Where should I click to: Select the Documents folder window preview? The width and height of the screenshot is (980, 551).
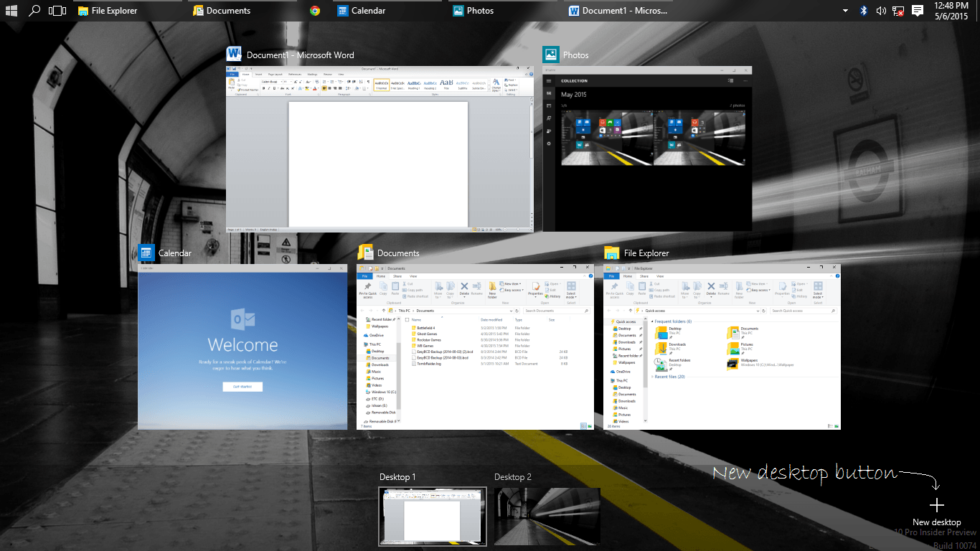(x=476, y=347)
